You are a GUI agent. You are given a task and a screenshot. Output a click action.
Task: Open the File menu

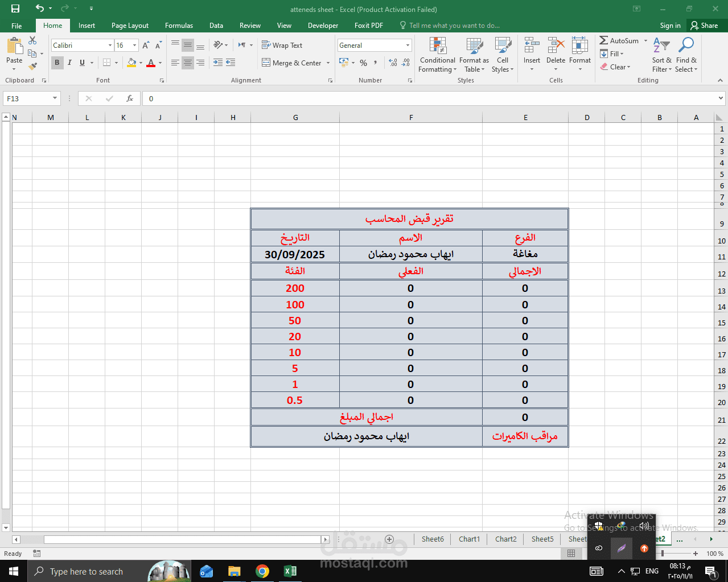click(x=17, y=26)
